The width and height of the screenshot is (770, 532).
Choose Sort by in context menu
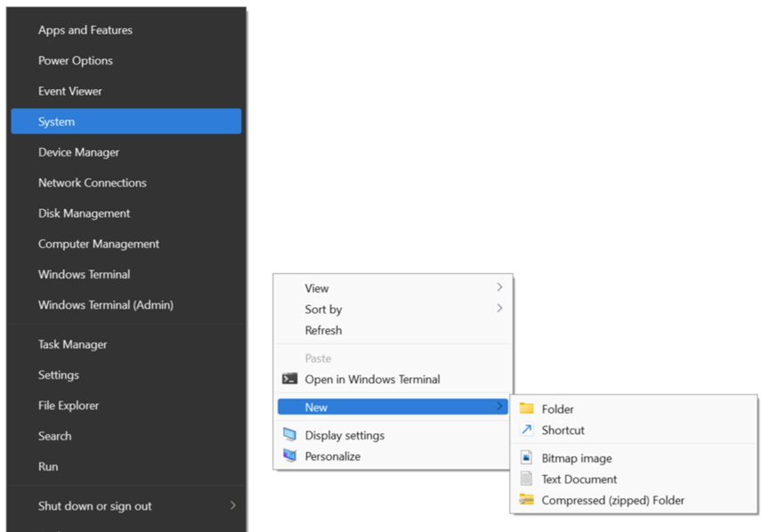pyautogui.click(x=393, y=310)
